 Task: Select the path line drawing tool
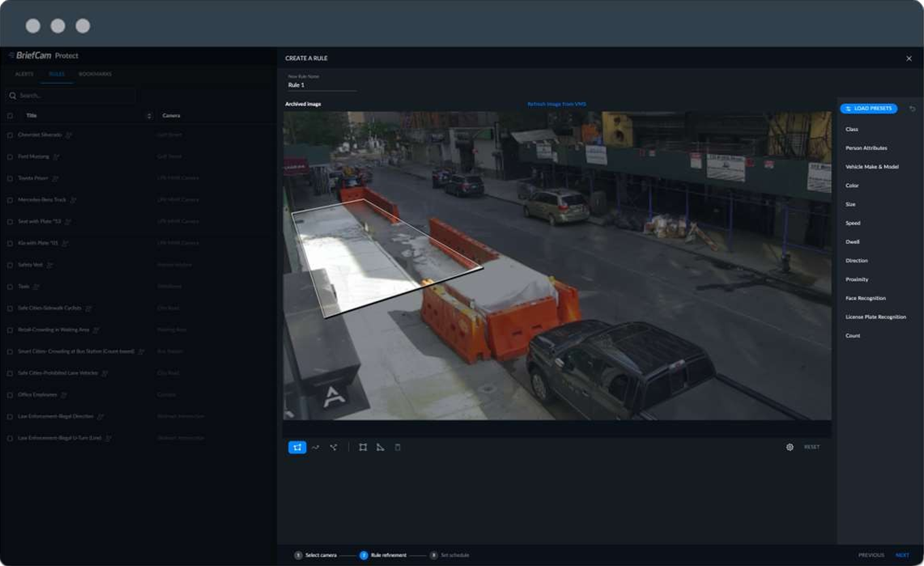click(x=315, y=447)
